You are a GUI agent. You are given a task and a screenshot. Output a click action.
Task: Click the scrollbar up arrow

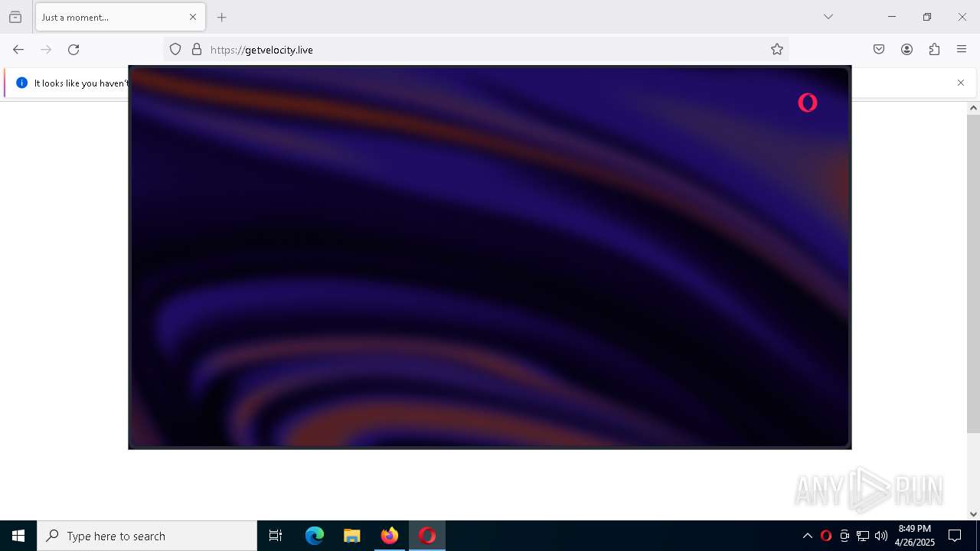973,108
